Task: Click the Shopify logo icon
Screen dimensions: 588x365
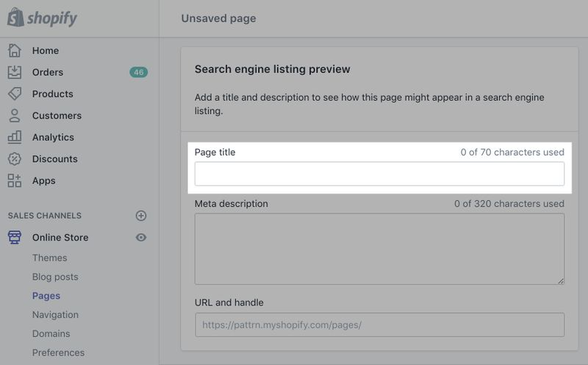Action: (x=15, y=18)
